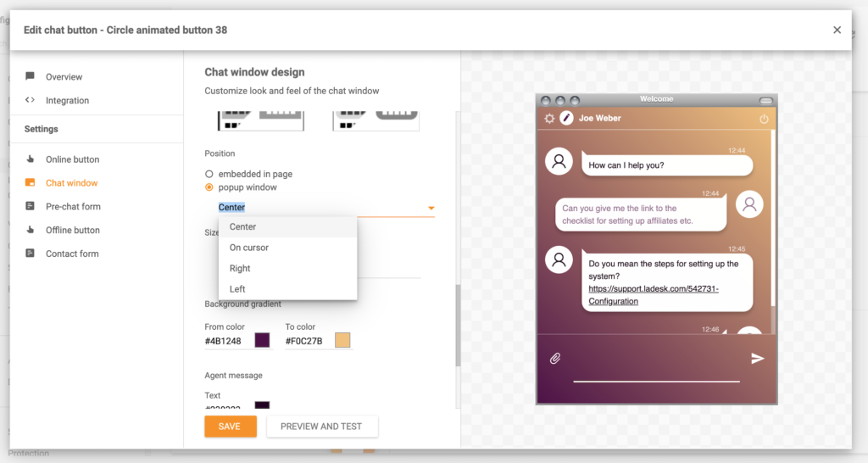
Task: Choose On cursor from position list
Action: click(x=249, y=248)
